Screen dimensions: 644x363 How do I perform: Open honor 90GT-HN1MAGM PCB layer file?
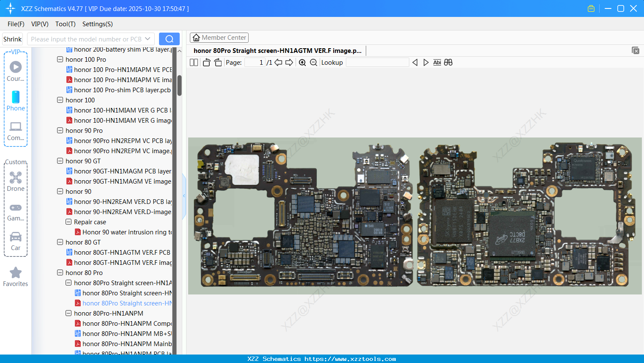pyautogui.click(x=119, y=171)
